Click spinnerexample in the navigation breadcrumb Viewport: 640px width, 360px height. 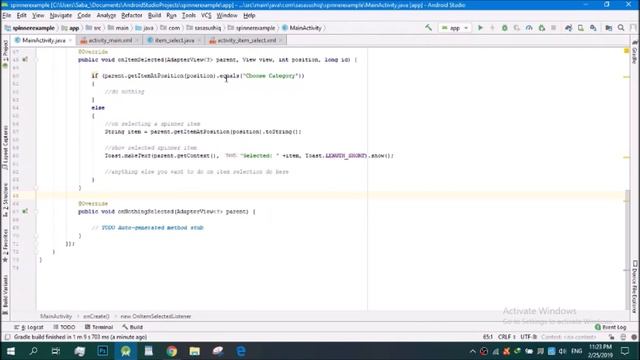tap(29, 28)
